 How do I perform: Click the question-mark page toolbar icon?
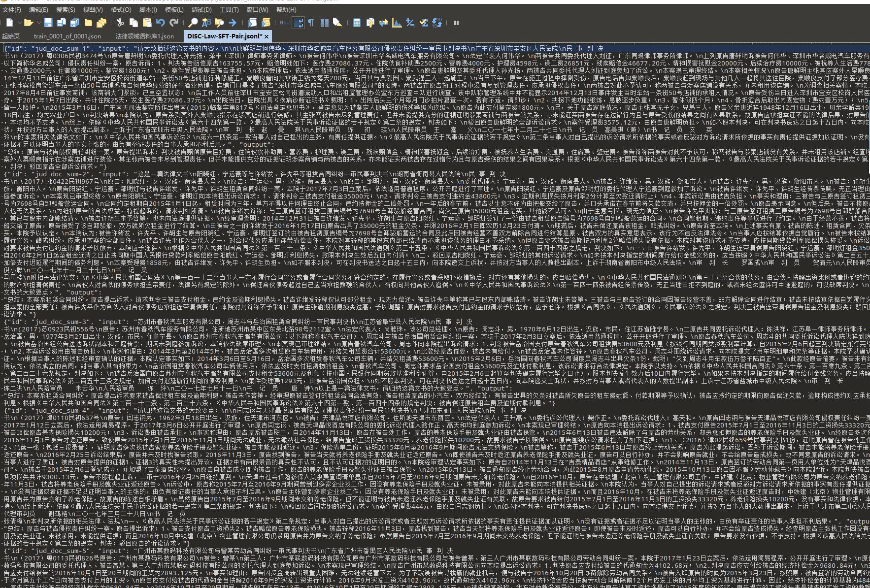pos(370,22)
